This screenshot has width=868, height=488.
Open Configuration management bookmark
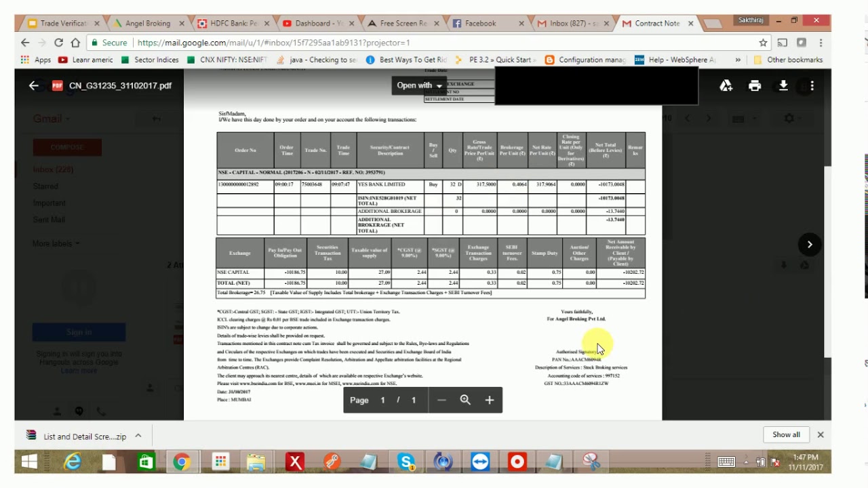[585, 60]
